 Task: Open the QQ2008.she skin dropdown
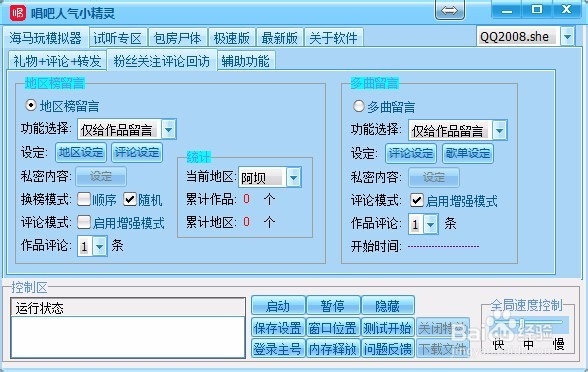[x=567, y=37]
